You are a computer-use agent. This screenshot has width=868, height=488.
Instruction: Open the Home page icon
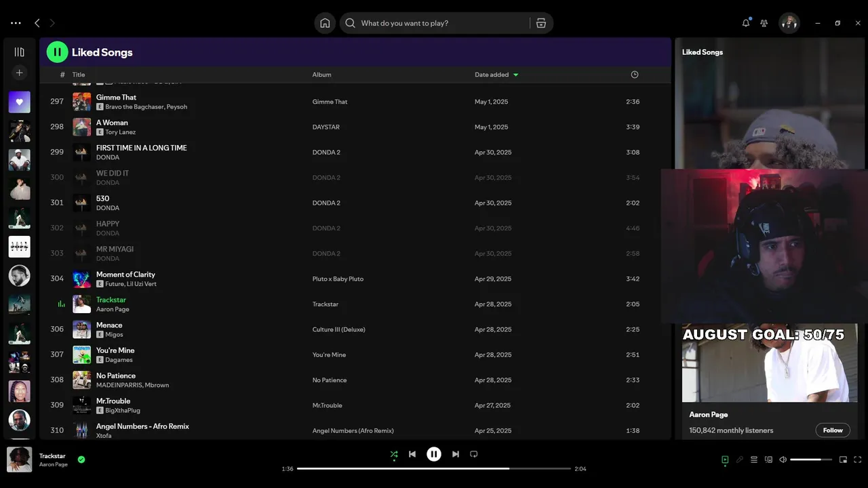pyautogui.click(x=325, y=23)
